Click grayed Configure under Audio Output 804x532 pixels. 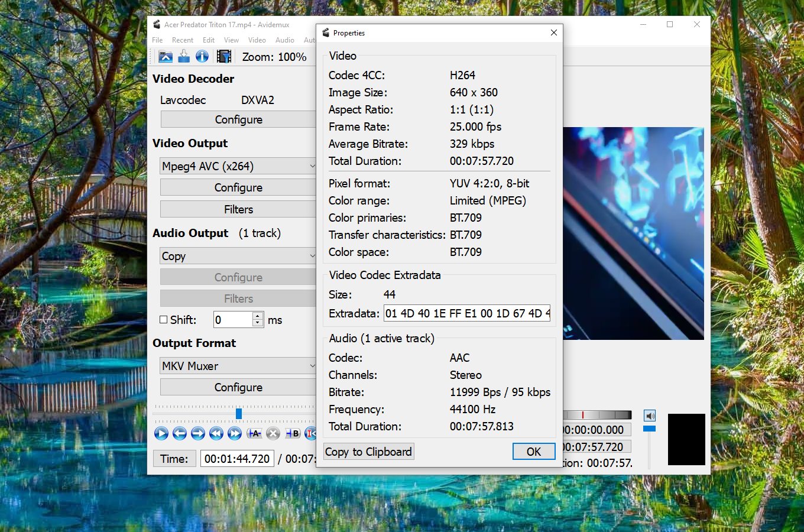238,277
